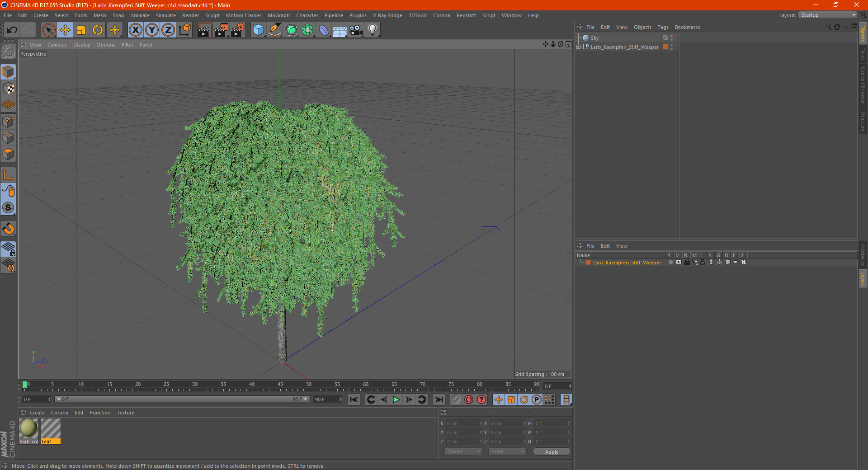Viewport: 868px width, 470px height.
Task: Toggle X axis lock
Action: [135, 30]
